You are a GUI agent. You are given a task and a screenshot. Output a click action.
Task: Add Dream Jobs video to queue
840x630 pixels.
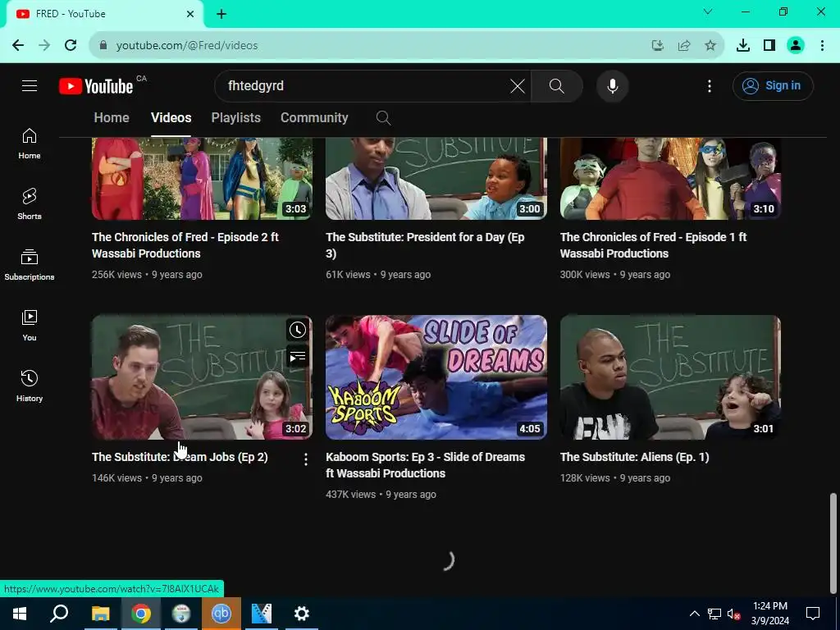point(297,356)
